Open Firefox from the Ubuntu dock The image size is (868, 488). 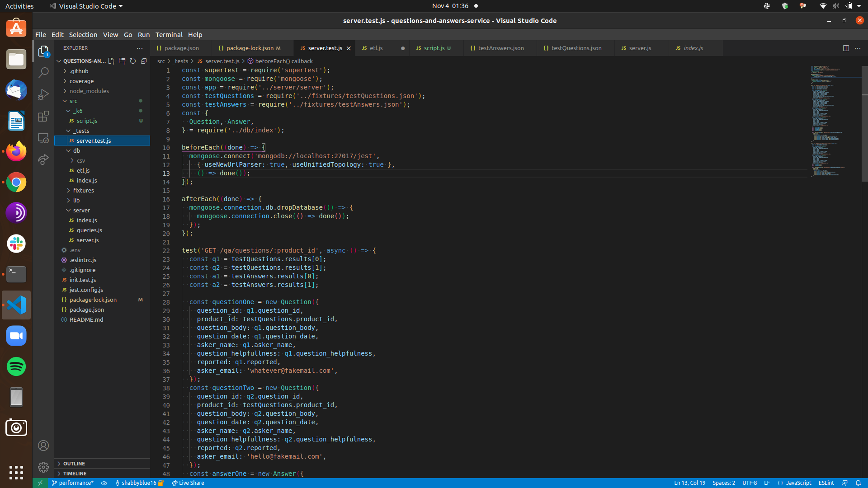pyautogui.click(x=16, y=151)
